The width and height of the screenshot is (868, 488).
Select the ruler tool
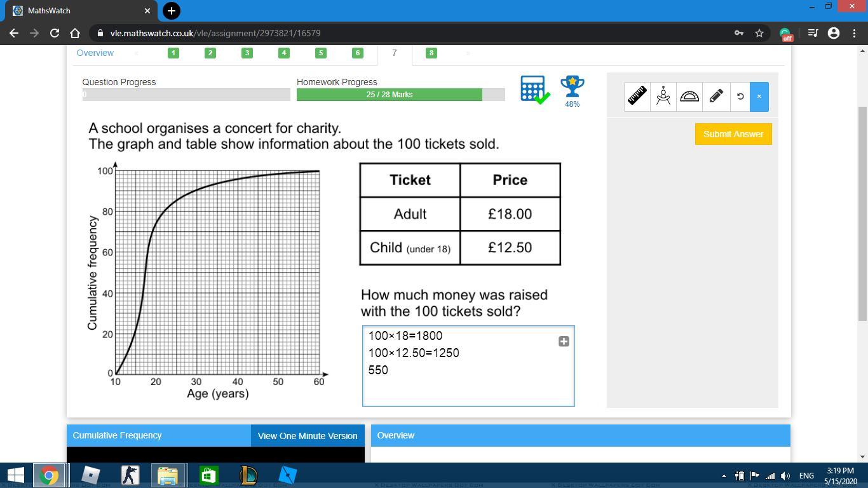tap(637, 96)
